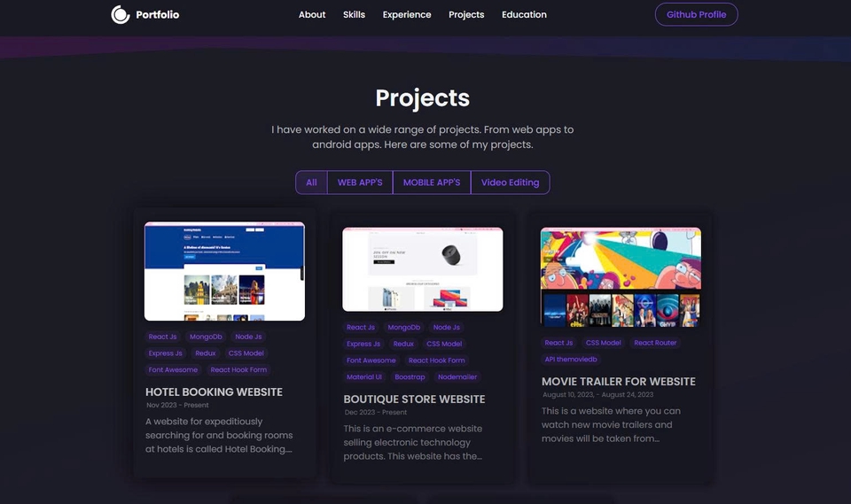Click the Portfolio logo icon
This screenshot has height=504, width=851.
(121, 15)
